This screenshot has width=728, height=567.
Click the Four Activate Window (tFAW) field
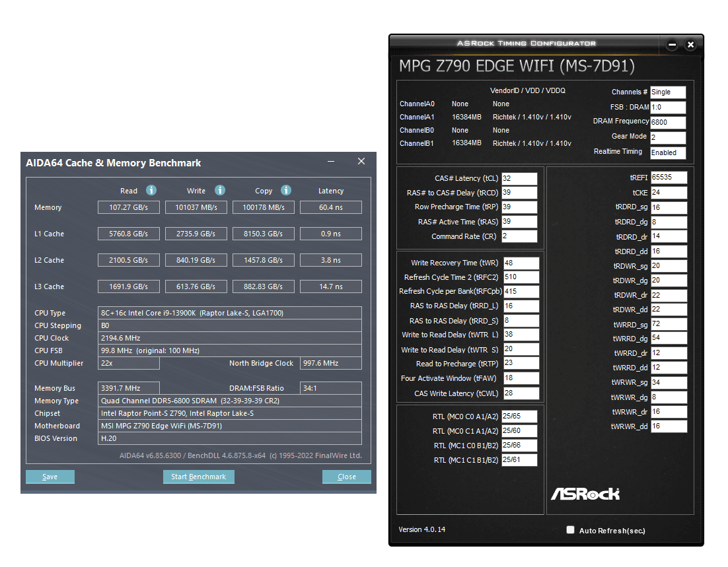[521, 378]
